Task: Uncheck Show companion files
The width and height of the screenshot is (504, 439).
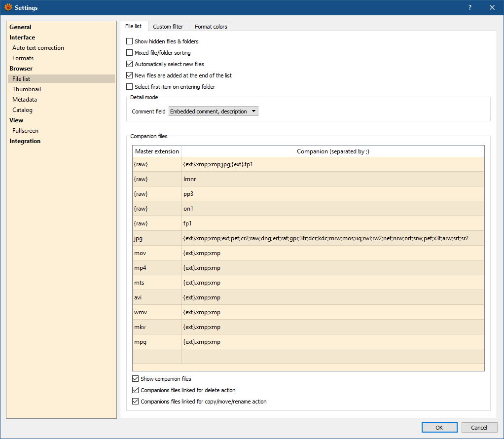Action: coord(136,379)
